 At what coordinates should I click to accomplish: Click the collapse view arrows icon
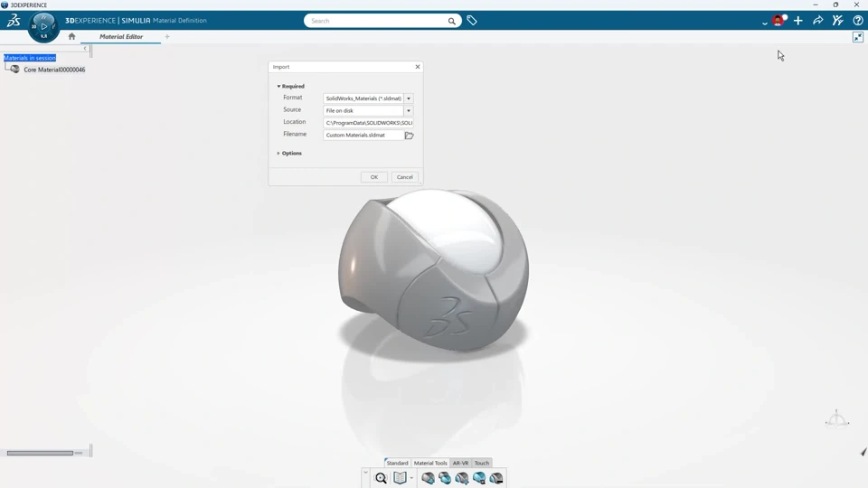[857, 37]
